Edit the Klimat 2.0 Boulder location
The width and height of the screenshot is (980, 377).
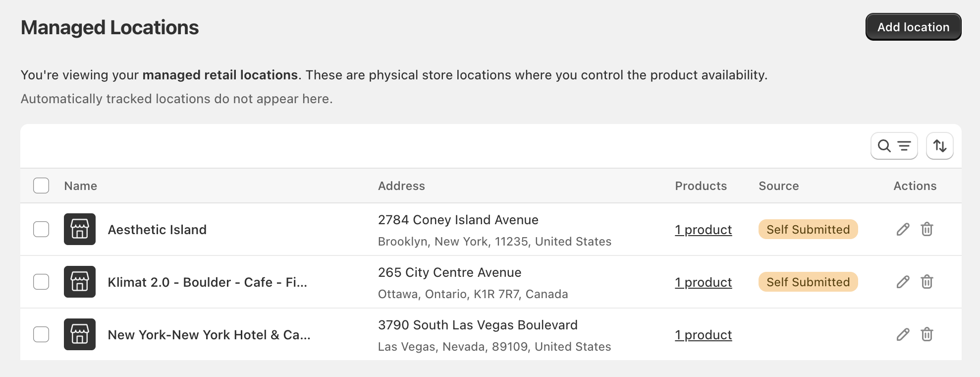click(903, 282)
